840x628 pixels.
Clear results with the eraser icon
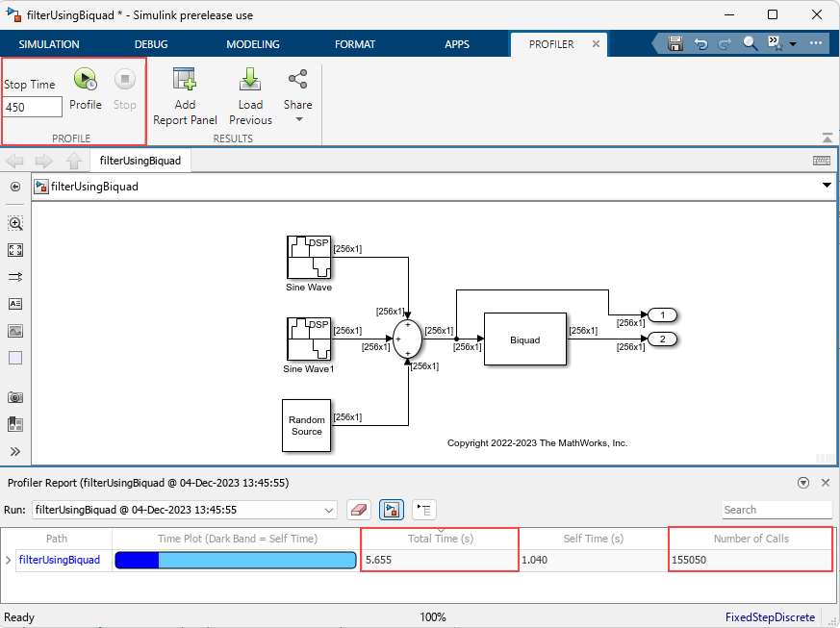(x=358, y=510)
